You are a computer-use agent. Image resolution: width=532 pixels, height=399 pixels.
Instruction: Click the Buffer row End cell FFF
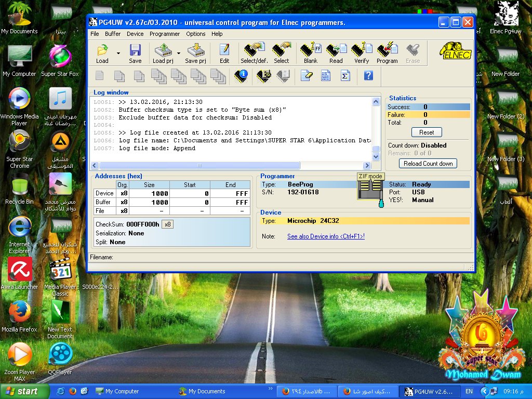(x=230, y=202)
